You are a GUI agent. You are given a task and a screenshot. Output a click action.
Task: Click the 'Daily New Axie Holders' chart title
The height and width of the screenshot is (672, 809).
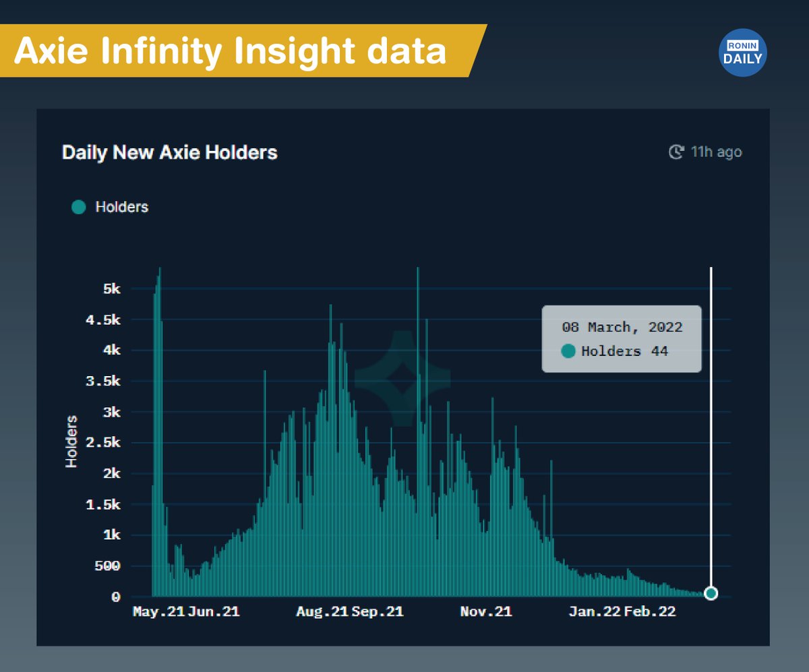pyautogui.click(x=169, y=152)
